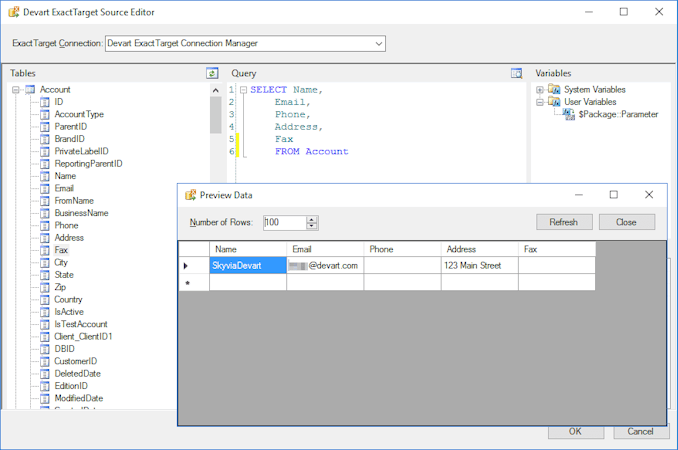
Task: Open the Preview Data icon in Query panel
Action: point(516,73)
